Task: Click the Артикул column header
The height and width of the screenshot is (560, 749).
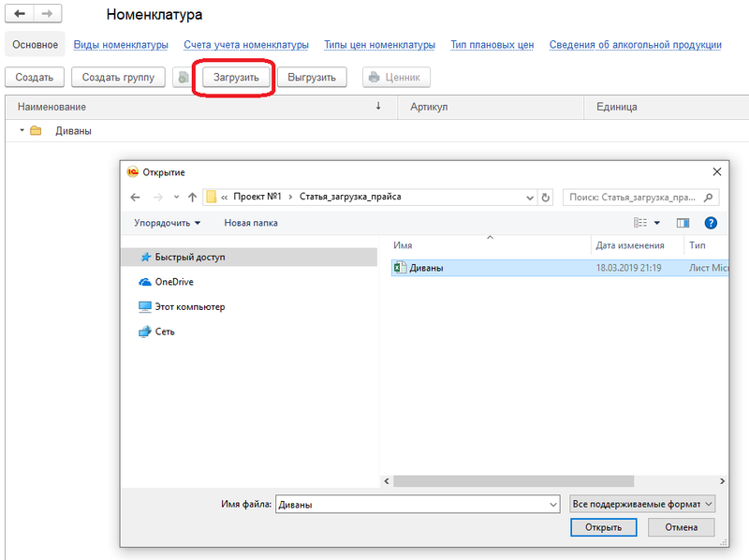Action: tap(491, 107)
